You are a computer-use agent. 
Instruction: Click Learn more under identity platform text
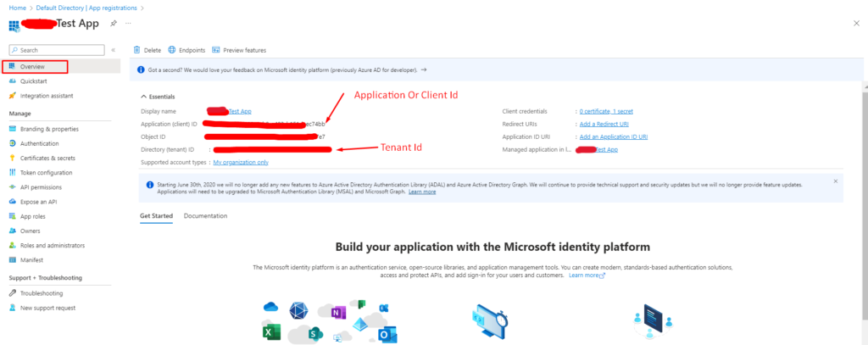[x=587, y=275]
